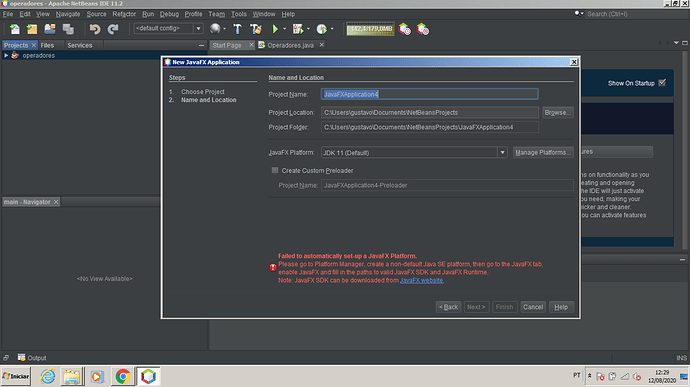Click the green Run Project arrow
The image size is (690, 387).
275,29
